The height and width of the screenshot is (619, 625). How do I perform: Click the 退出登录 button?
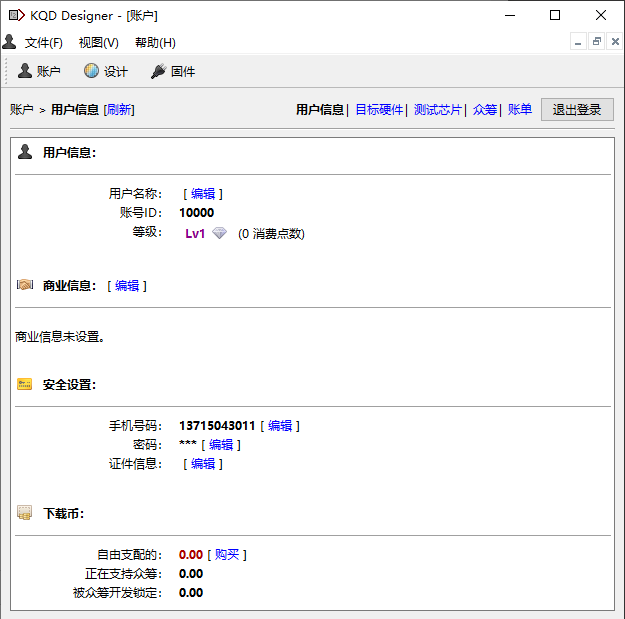(577, 110)
